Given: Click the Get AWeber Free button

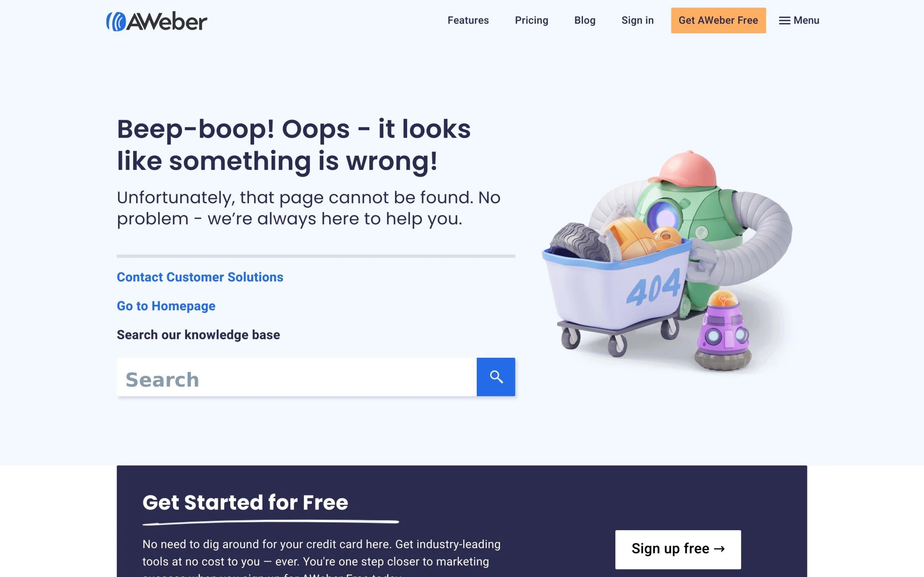Looking at the screenshot, I should tap(718, 20).
